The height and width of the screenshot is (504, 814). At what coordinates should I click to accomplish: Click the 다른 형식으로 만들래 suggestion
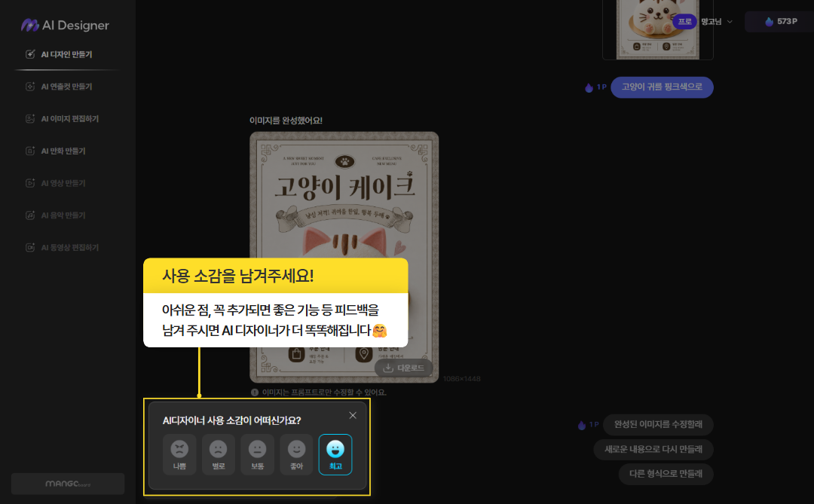click(666, 474)
